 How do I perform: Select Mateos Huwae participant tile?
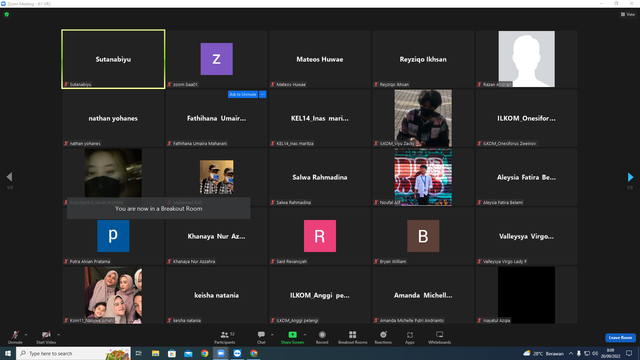[x=320, y=59]
